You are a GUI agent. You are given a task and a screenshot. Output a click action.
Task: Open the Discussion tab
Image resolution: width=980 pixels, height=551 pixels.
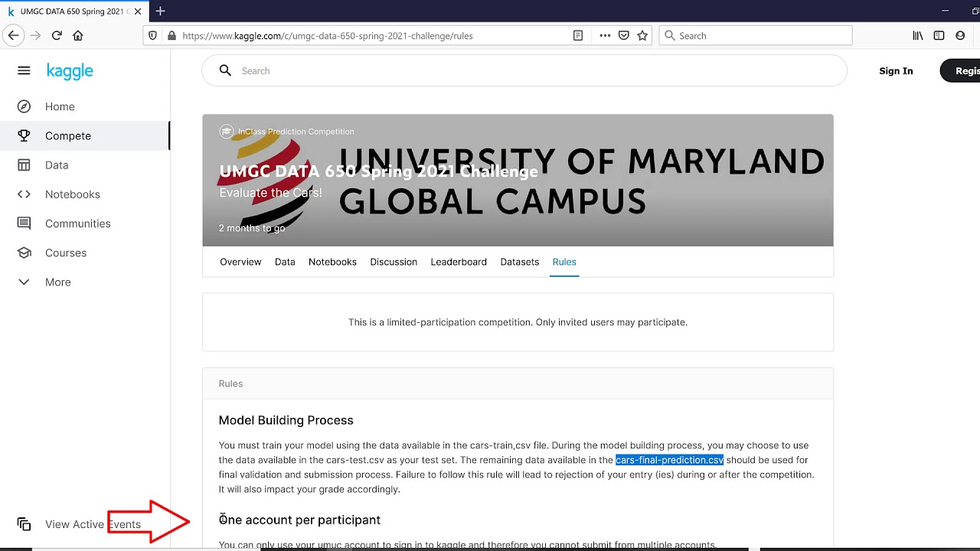pyautogui.click(x=394, y=262)
